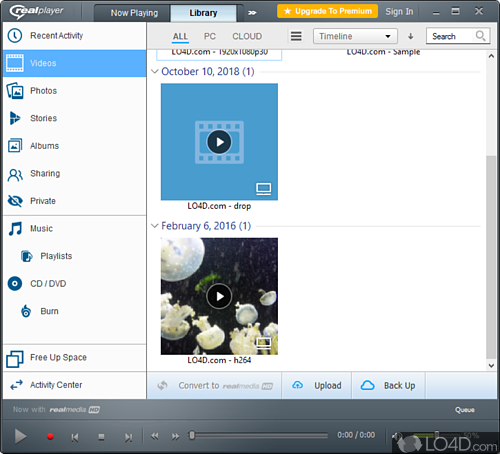Click Convert to realmedia HD label
This screenshot has height=454, width=500.
[x=225, y=386]
